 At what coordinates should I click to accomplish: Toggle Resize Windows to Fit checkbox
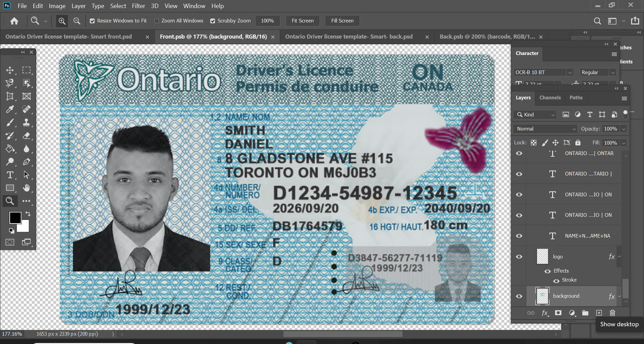(x=92, y=21)
